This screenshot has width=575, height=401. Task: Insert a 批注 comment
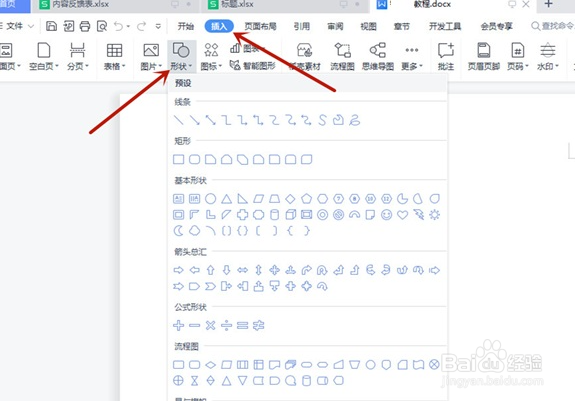[x=446, y=56]
